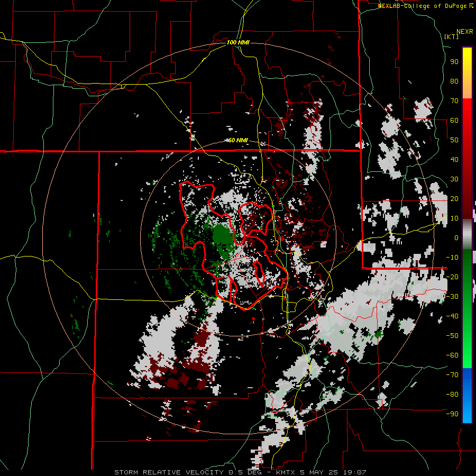Viewport: 476px width, 476px height.
Task: Click the small polygon inside the warning area
Action: [259, 273]
